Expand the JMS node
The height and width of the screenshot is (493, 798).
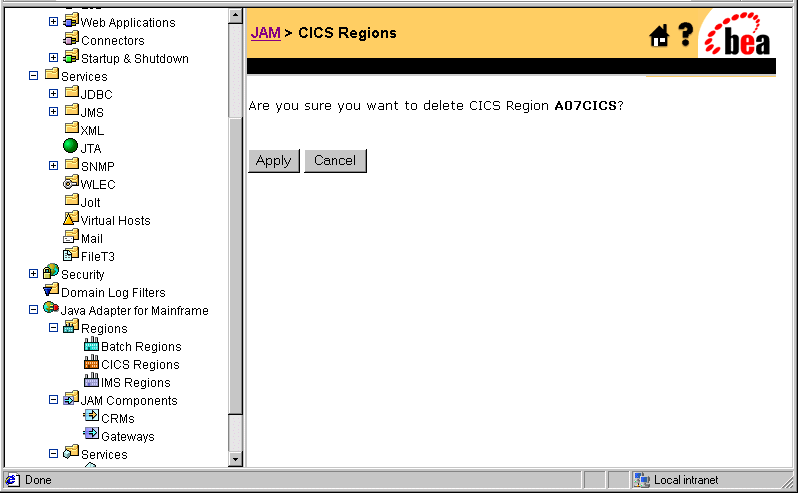coord(53,111)
